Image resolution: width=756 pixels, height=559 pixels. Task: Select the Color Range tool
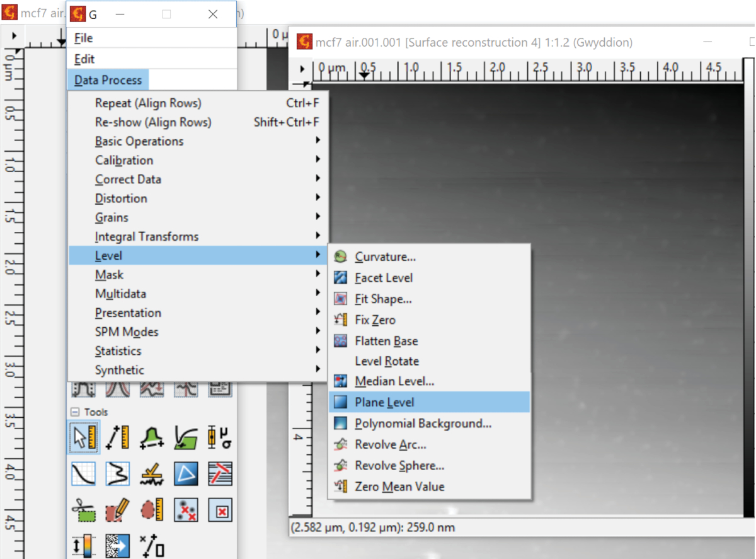coord(83,545)
